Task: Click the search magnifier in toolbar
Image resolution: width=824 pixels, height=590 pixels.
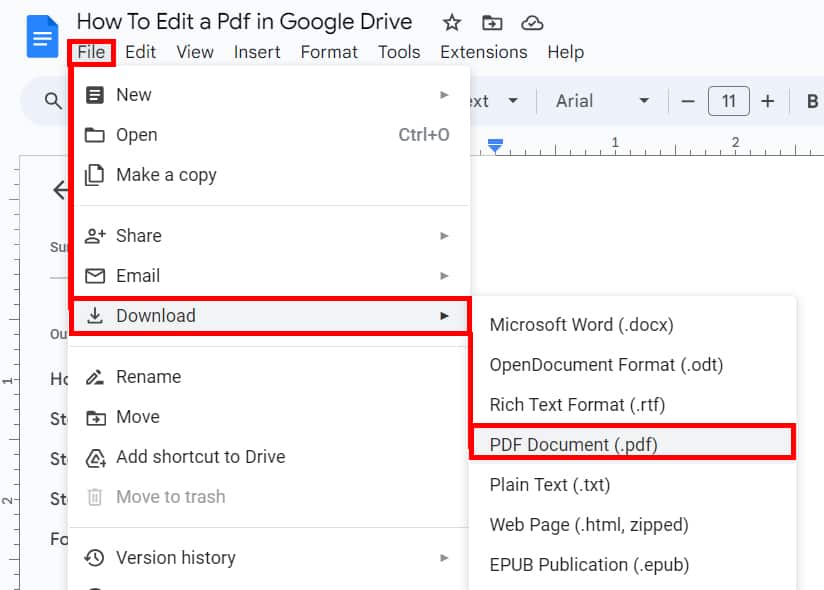Action: (53, 100)
